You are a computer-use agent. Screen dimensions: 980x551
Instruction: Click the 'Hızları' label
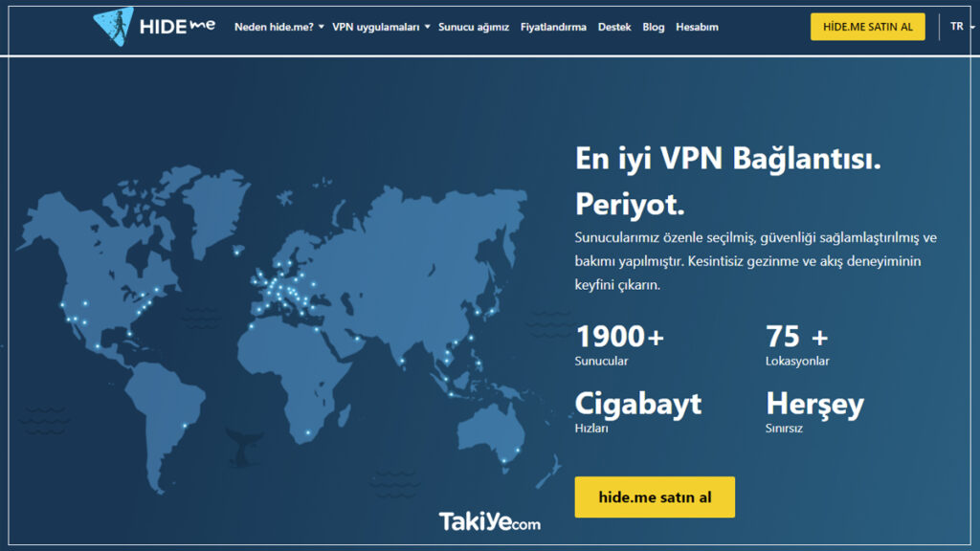(x=591, y=429)
